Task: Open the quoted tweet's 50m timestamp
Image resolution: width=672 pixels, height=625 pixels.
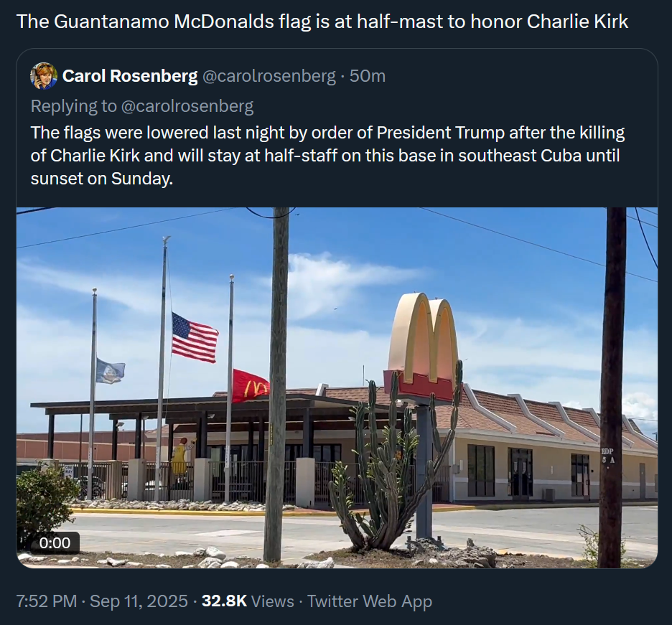Action: 368,76
